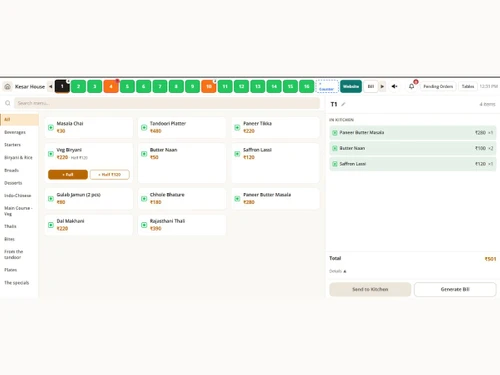Click Dal Makhani's green indicator icon
Screen dimensions: 500x375
[x=51, y=225]
